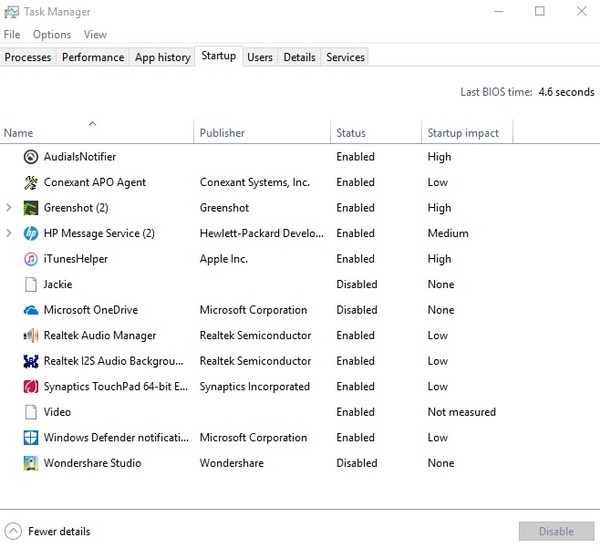The height and width of the screenshot is (548, 600).
Task: Click the Realtek Audio Manager speaker icon
Action: [31, 336]
